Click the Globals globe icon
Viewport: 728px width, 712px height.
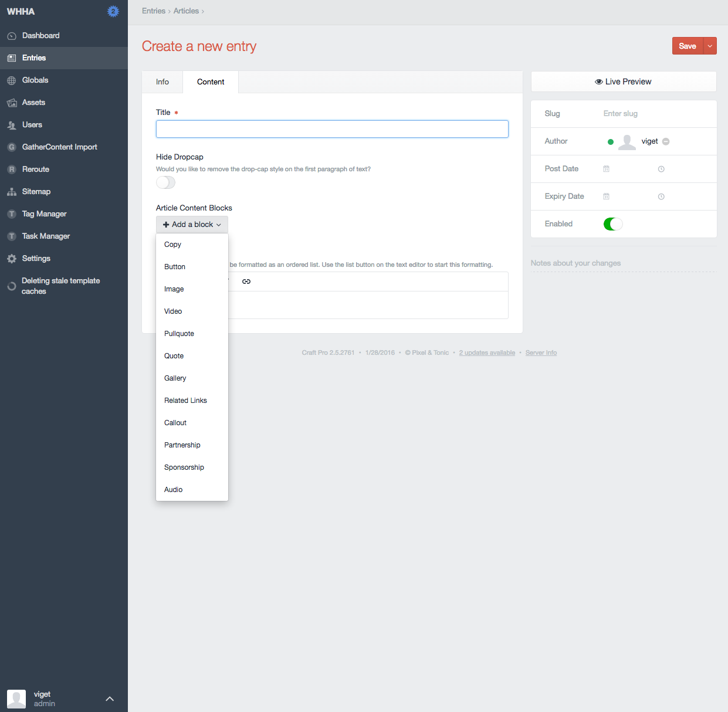tap(12, 80)
